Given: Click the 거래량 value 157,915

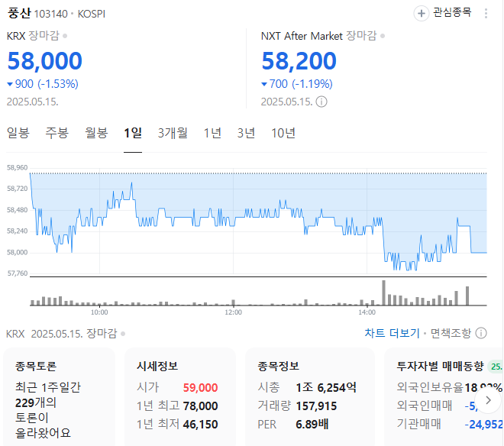Looking at the screenshot, I should pos(316,406).
